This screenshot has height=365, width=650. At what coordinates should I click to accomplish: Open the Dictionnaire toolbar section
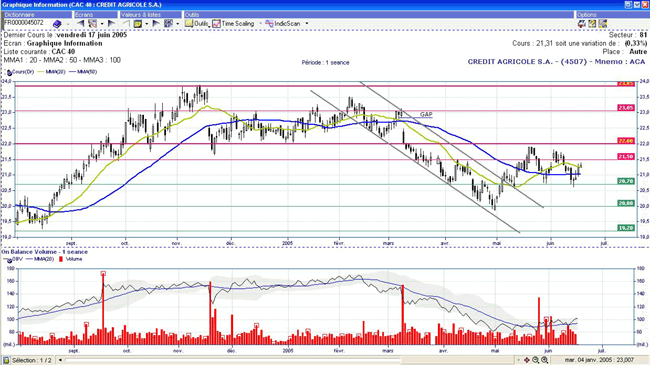point(37,15)
